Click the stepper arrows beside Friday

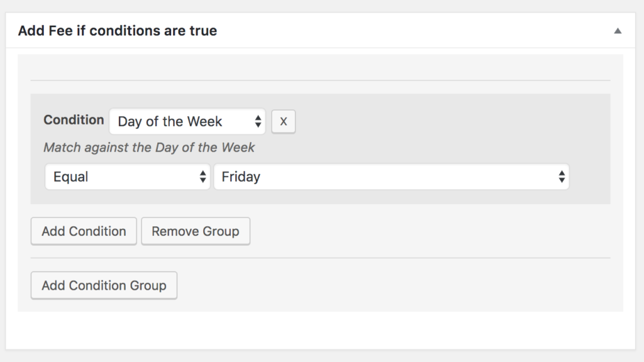(562, 177)
